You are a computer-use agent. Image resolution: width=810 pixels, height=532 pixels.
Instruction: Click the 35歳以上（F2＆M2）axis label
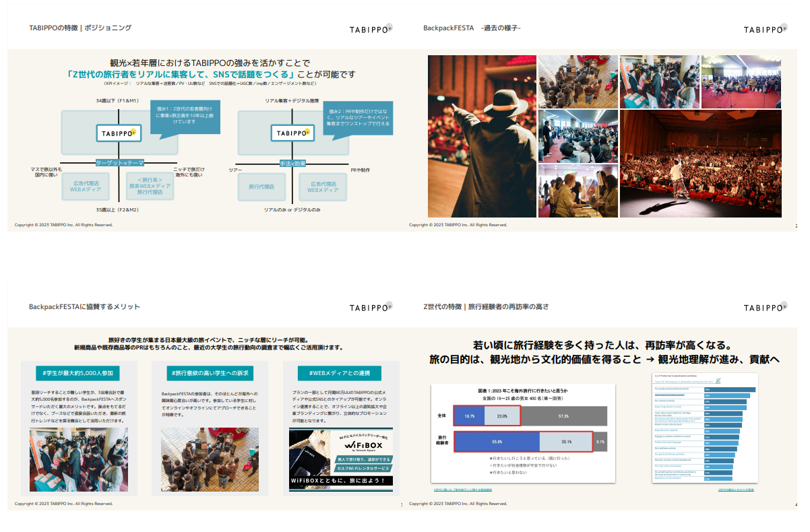117,210
